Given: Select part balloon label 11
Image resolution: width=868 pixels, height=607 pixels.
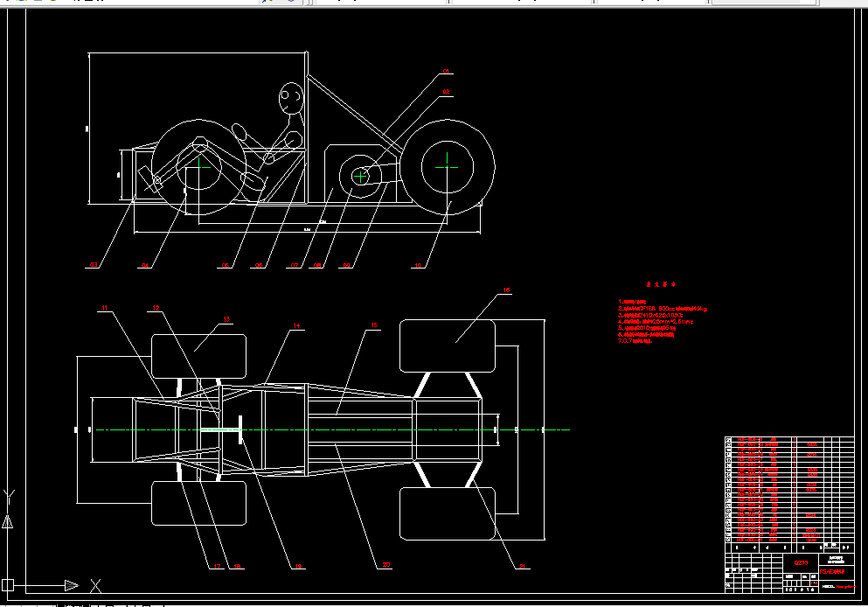Looking at the screenshot, I should coord(105,308).
